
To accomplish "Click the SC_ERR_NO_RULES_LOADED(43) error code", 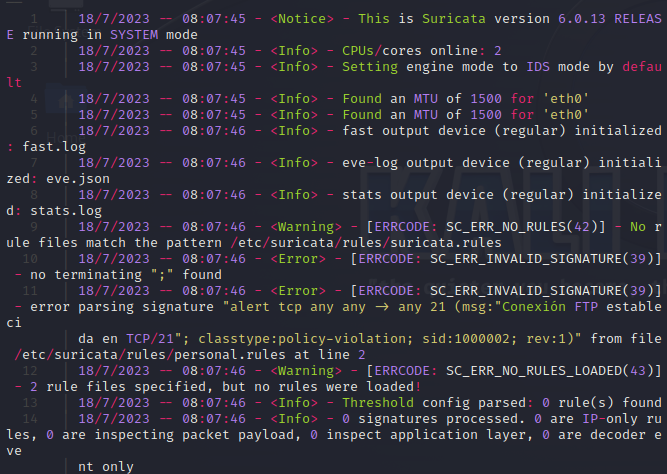I will pos(550,371).
